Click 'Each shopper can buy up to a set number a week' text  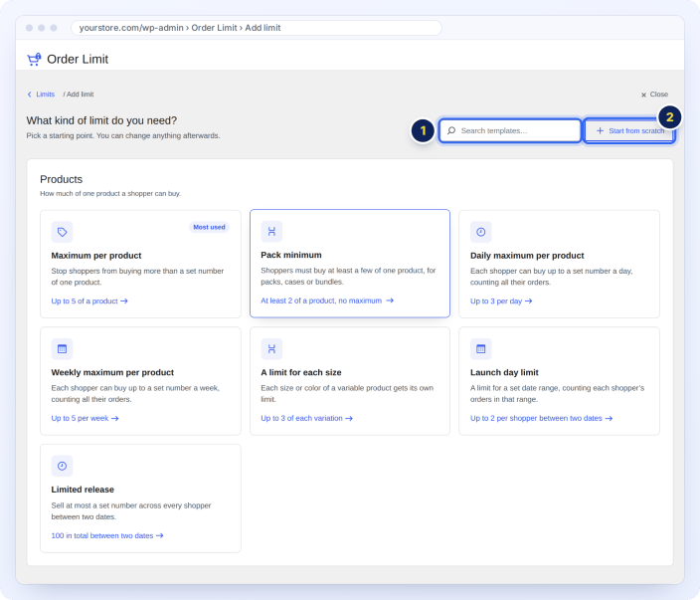pyautogui.click(x=135, y=394)
